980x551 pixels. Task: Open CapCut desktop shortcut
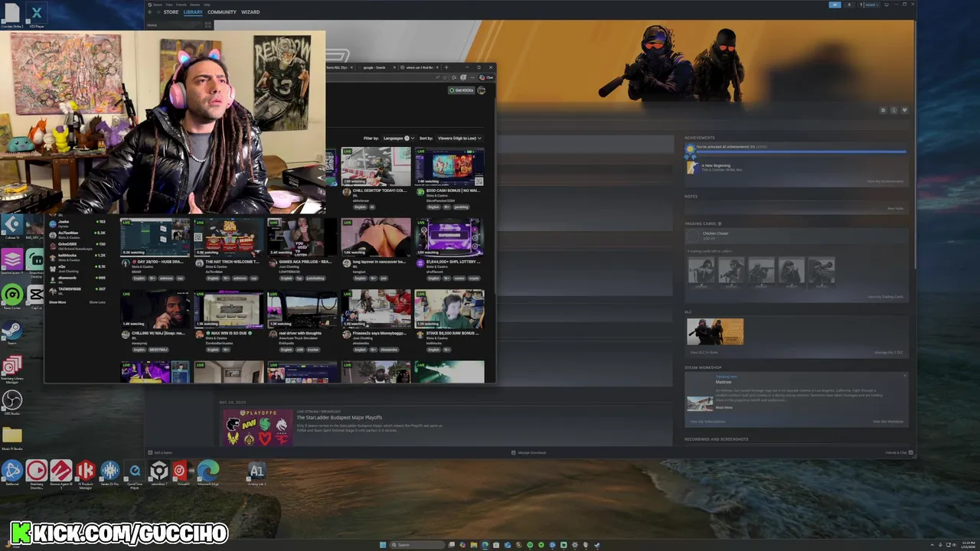[x=35, y=295]
